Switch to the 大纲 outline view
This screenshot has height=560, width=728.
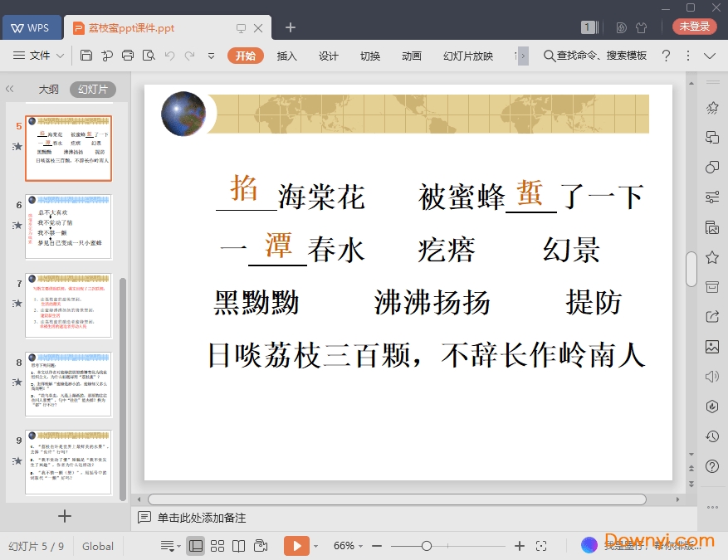click(49, 90)
